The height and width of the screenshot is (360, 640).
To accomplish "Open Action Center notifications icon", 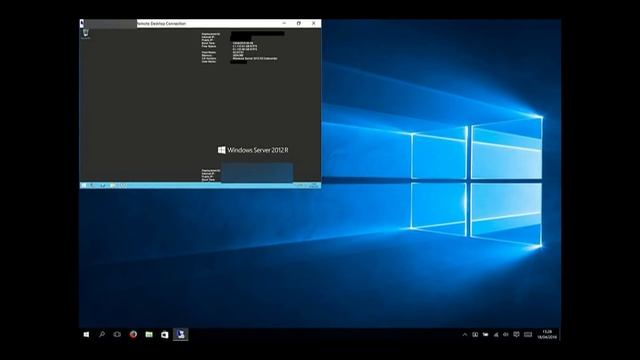I will pyautogui.click(x=516, y=335).
